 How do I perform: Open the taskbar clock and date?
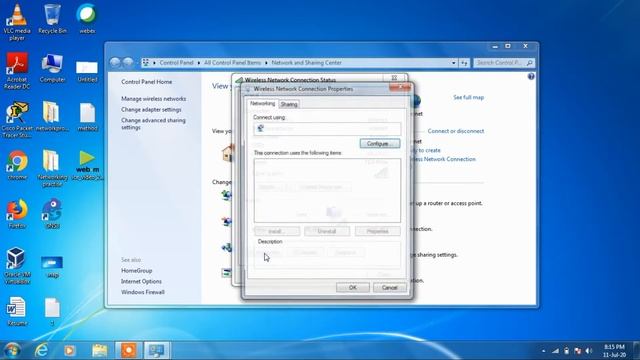[x=614, y=351]
